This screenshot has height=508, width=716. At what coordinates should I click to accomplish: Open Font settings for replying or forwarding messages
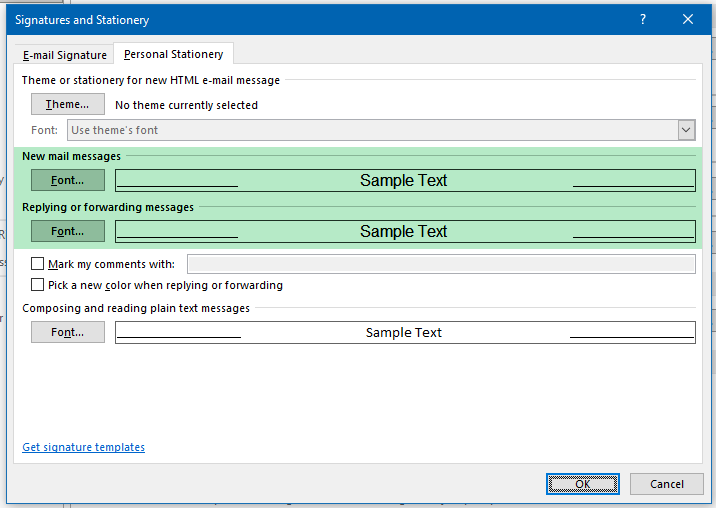tap(68, 231)
